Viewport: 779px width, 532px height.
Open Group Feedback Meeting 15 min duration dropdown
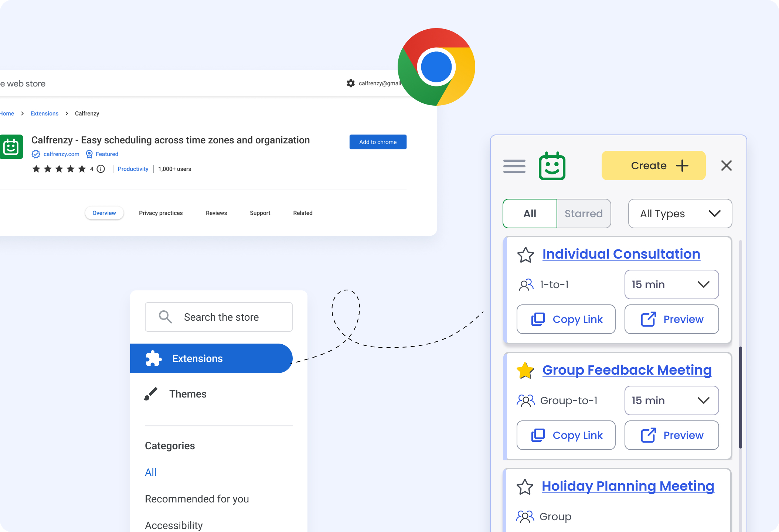click(x=671, y=400)
